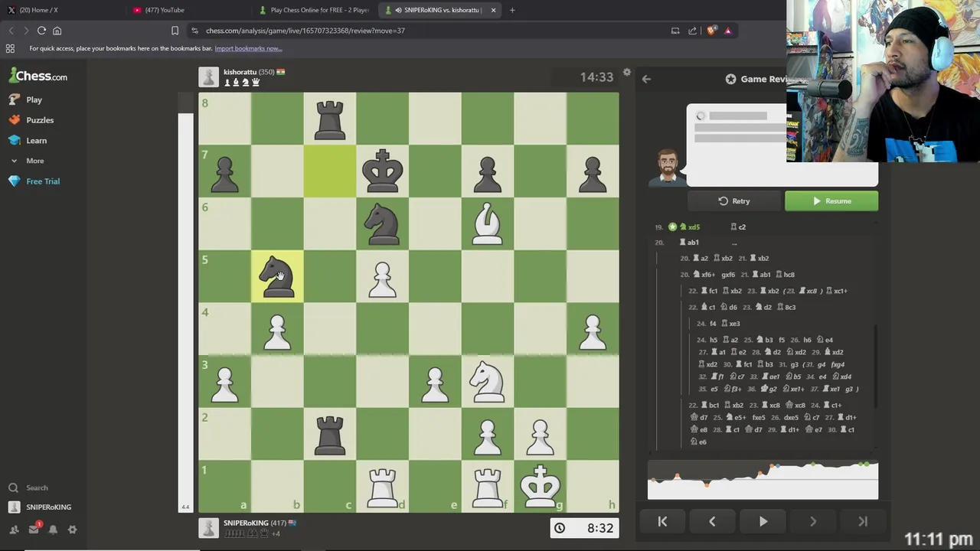Select the black knight on b5
Screen dimensions: 980x551
click(x=277, y=276)
